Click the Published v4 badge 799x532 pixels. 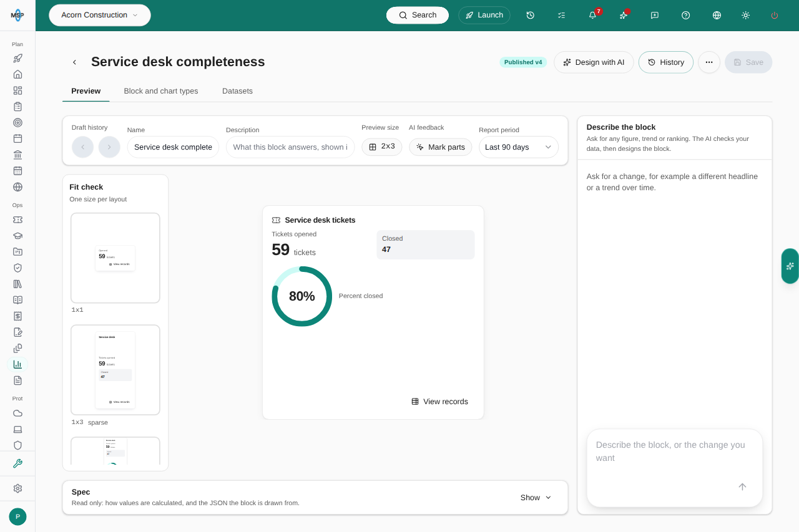(x=523, y=62)
